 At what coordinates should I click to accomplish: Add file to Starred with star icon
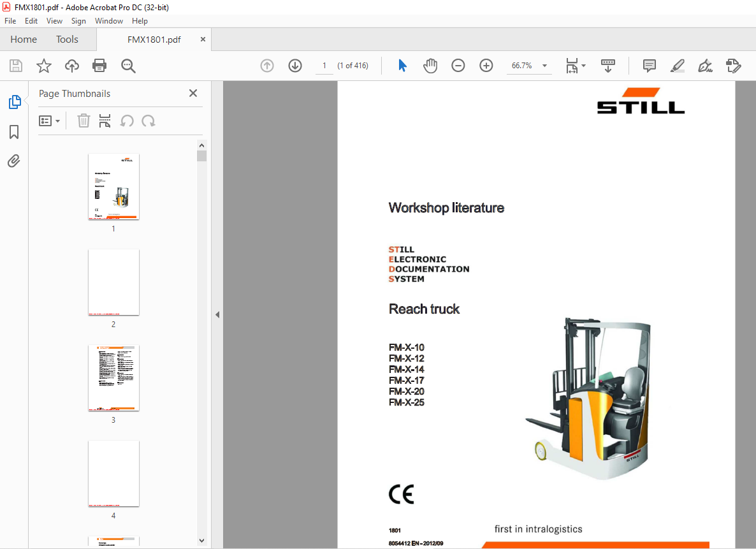tap(44, 66)
